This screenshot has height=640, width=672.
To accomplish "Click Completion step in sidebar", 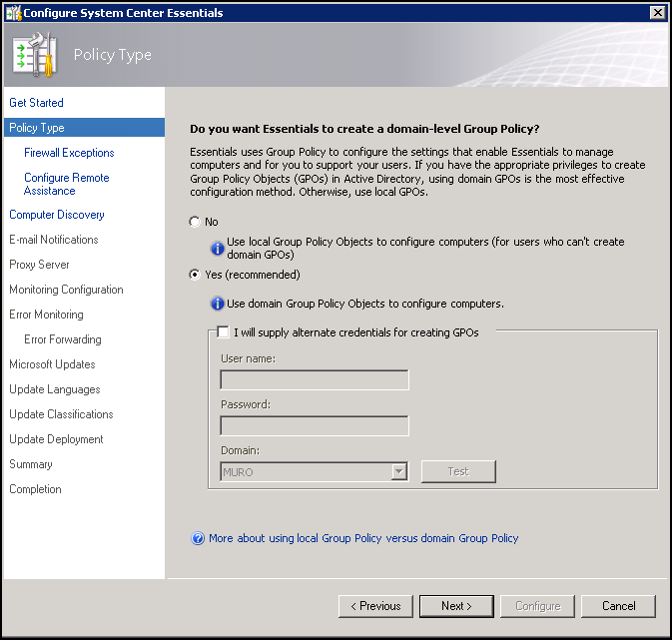I will tap(35, 489).
